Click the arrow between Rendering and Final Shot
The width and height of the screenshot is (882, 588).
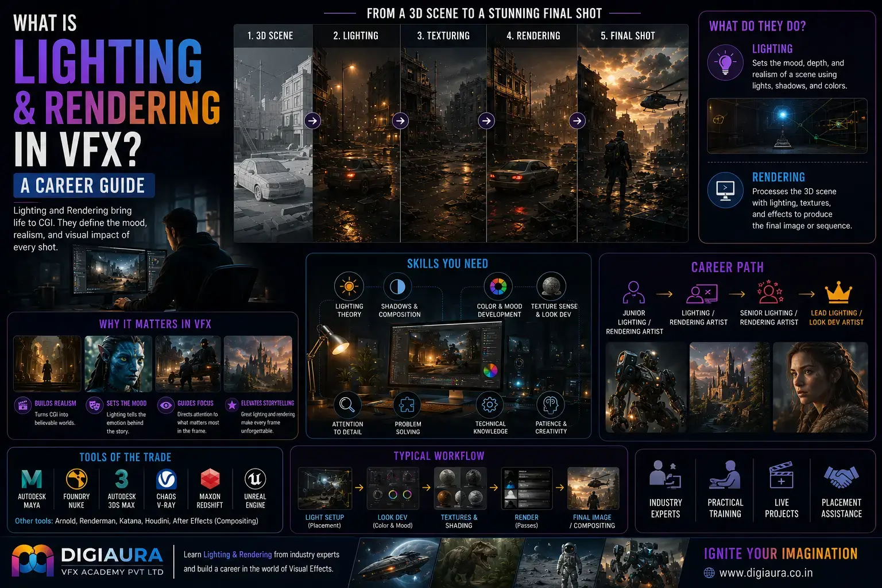pyautogui.click(x=578, y=121)
